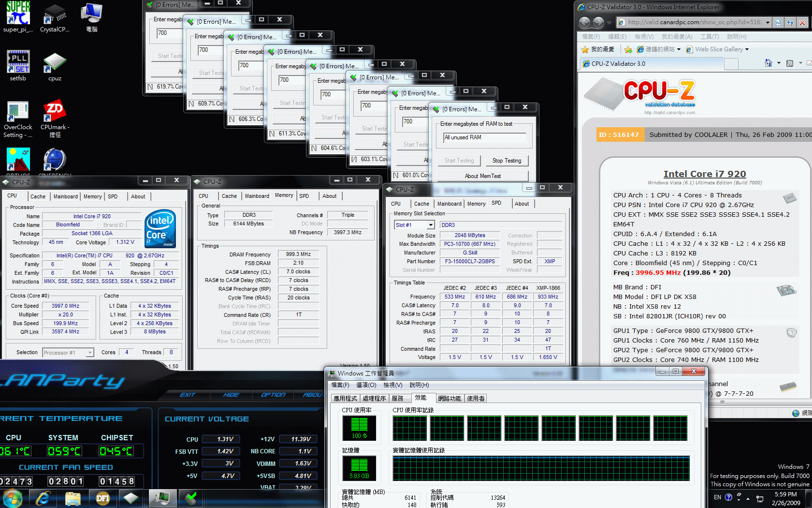Switch to CPU-Z via taskbar chip icon
This screenshot has width=812, height=508.
[131, 498]
